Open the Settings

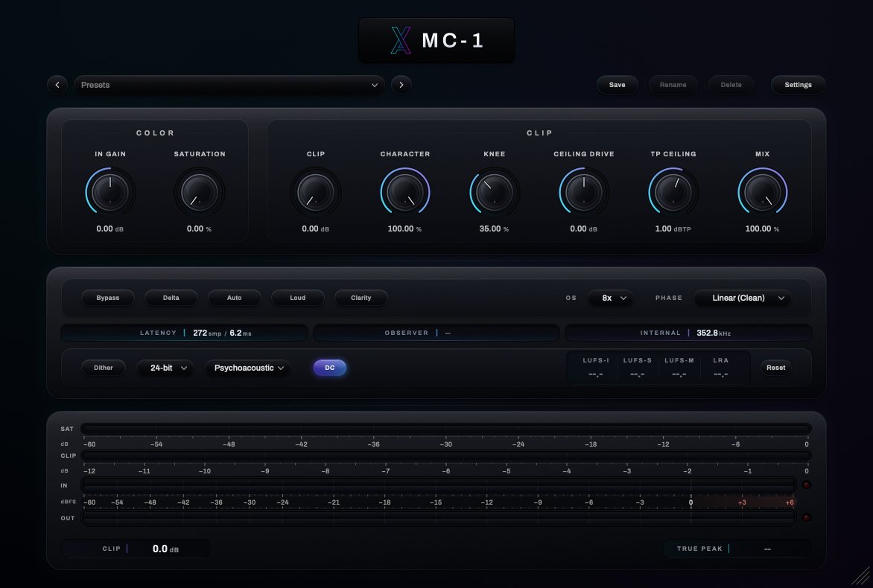click(798, 85)
